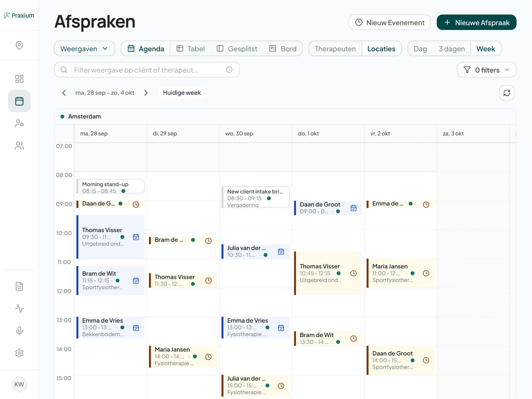Open Julia van der 15:00 appointment
The image size is (532, 399).
(256, 386)
